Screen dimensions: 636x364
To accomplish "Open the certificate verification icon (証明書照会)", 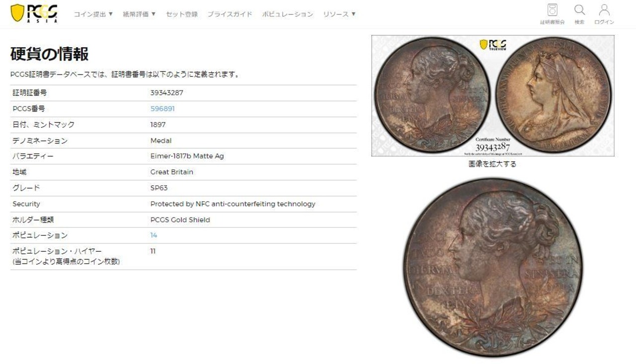I will click(552, 10).
